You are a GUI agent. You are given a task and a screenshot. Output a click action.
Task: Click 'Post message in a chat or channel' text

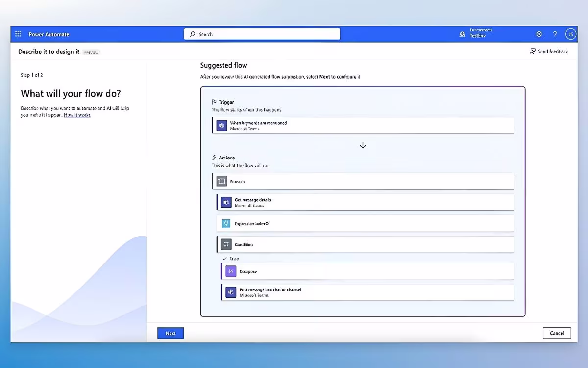[x=270, y=290]
